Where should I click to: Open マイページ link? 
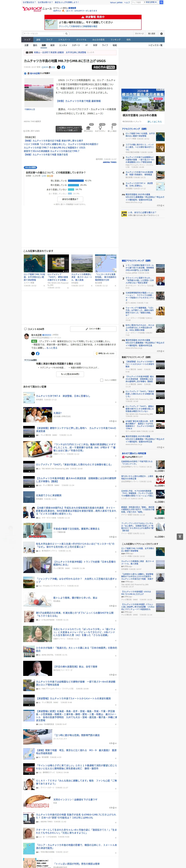139,34
